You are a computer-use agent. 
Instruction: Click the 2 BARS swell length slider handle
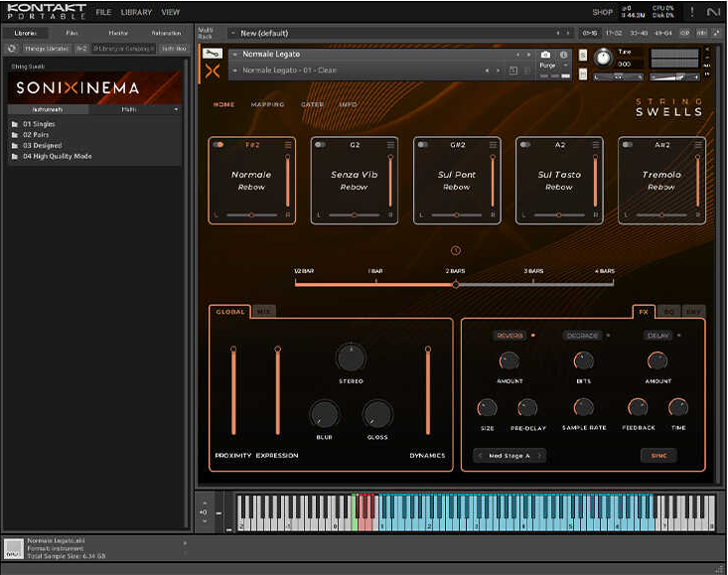[x=456, y=284]
